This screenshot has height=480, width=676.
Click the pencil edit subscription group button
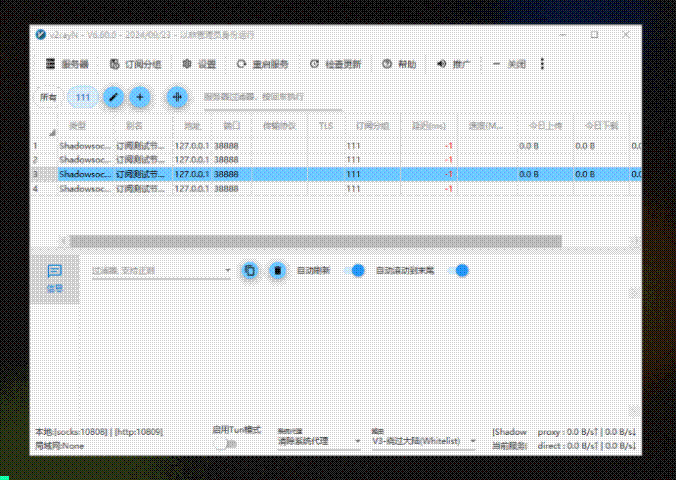113,97
